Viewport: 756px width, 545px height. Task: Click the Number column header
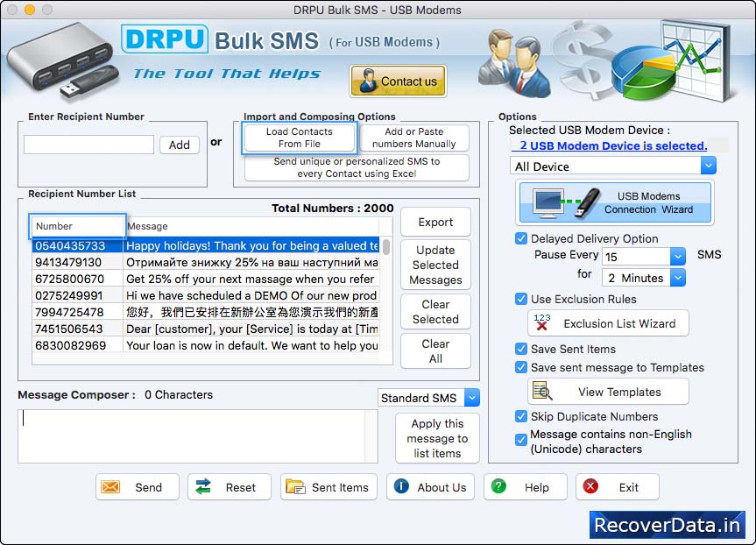click(x=78, y=226)
